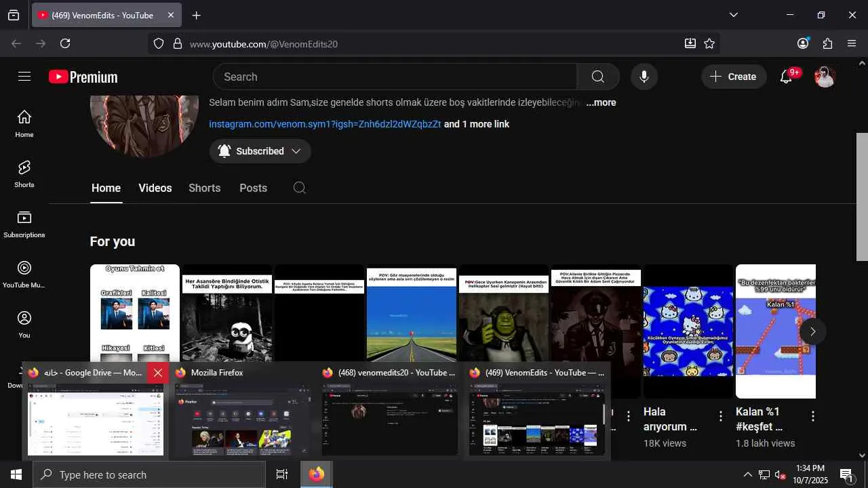
Task: Open YouTube Music in the sidebar
Action: pyautogui.click(x=24, y=274)
